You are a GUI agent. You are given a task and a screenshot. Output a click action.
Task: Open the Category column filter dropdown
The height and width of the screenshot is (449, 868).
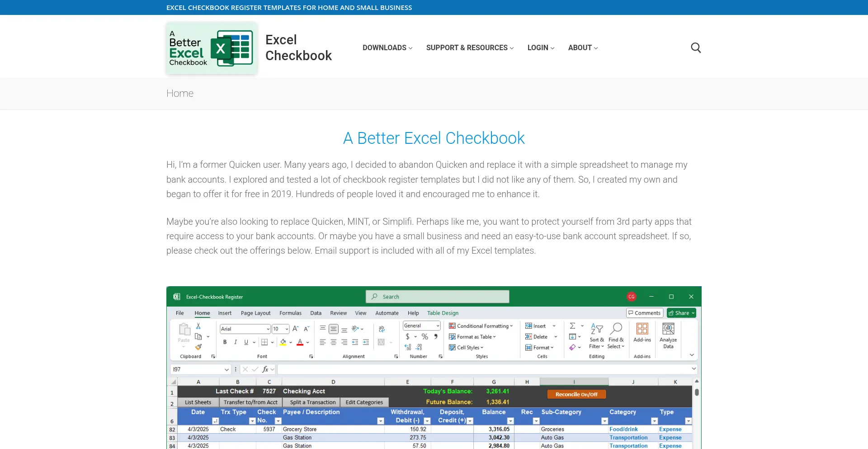click(x=655, y=421)
